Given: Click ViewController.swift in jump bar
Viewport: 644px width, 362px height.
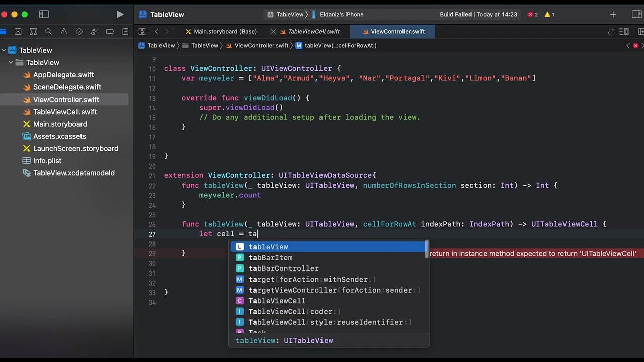Looking at the screenshot, I should point(257,45).
